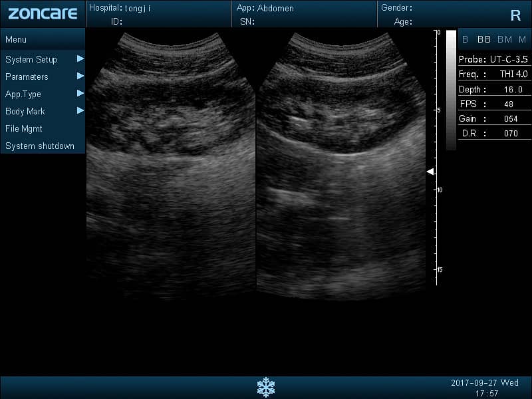Viewport: 532px width, 399px height.
Task: Select B imaging mode
Action: tap(465, 39)
